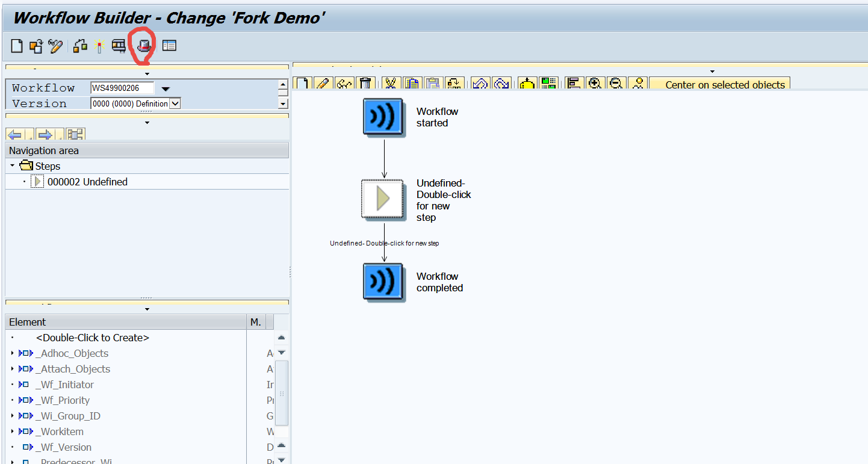Click the Element column header
Screen dimensions: 868x464
[126, 322]
